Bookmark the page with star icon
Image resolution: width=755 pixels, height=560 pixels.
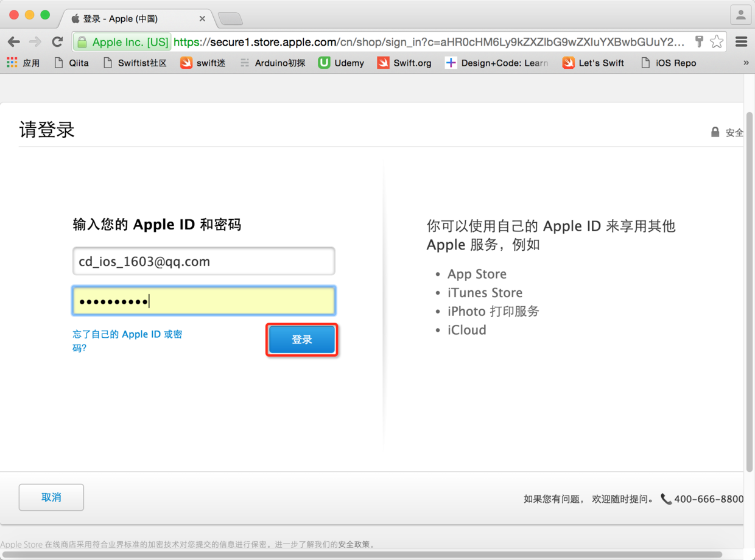(x=717, y=41)
